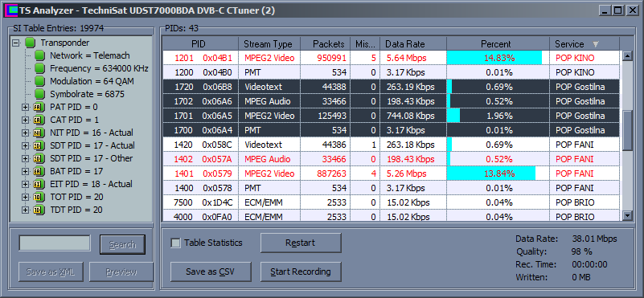The image size is (644, 298).
Task: Sort by the Data Rate column header
Action: pyautogui.click(x=413, y=44)
